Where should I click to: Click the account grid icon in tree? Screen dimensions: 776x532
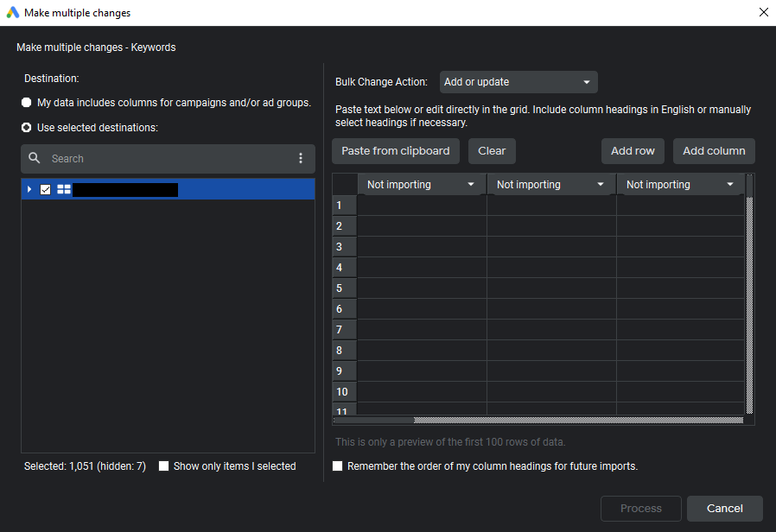pyautogui.click(x=64, y=189)
